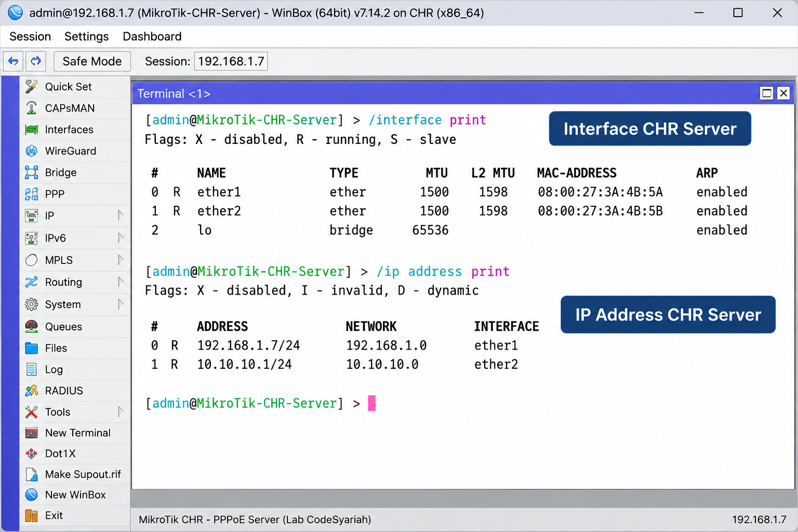The height and width of the screenshot is (532, 798).
Task: Open the Settings menu
Action: [87, 36]
